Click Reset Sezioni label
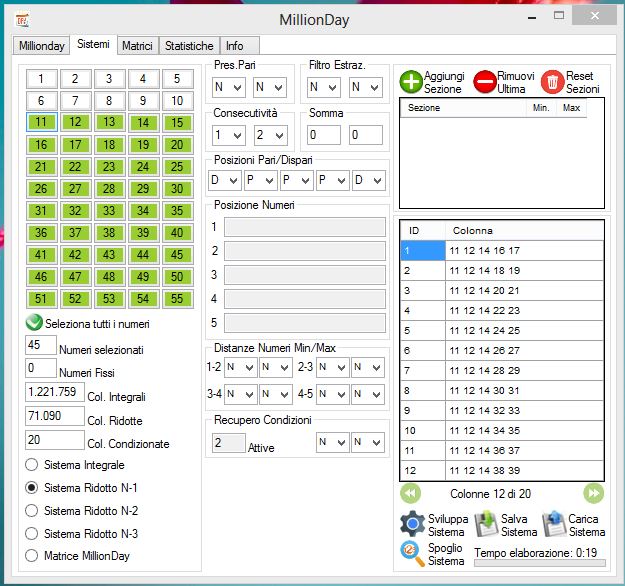The image size is (625, 586). click(x=583, y=82)
